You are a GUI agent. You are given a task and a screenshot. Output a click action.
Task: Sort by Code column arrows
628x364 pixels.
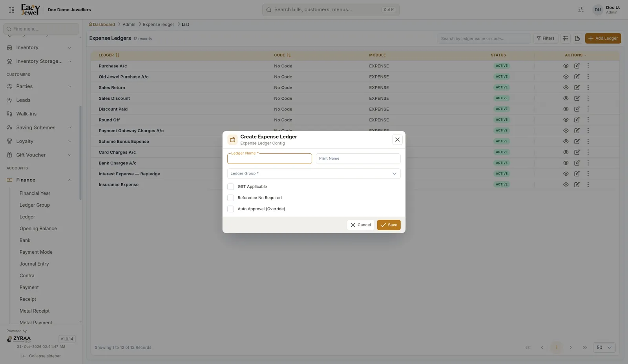coord(289,55)
